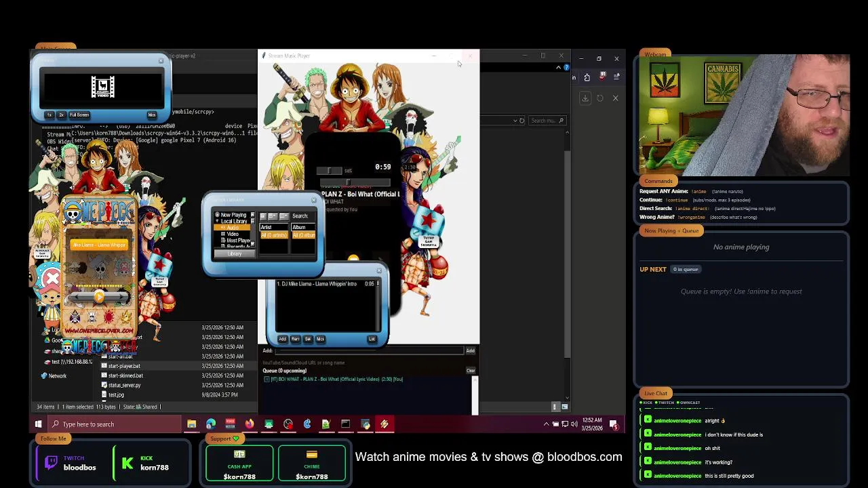Click Add button next to URL field
This screenshot has width=868, height=488.
point(470,351)
